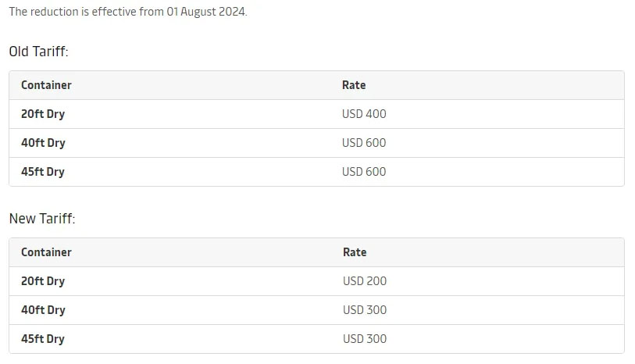
Task: Select the USD 200 rate cell
Action: coord(365,281)
